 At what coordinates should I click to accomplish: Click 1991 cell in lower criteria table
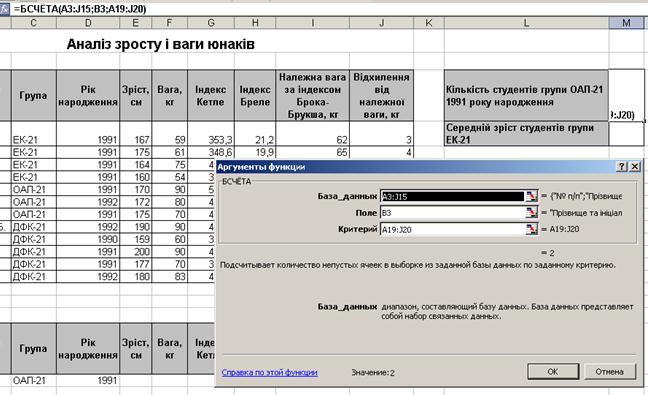click(x=88, y=381)
